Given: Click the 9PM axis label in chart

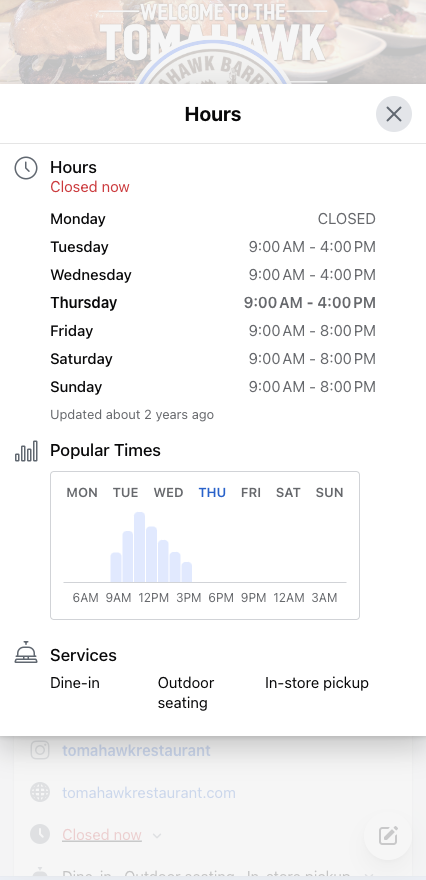Looking at the screenshot, I should [254, 598].
